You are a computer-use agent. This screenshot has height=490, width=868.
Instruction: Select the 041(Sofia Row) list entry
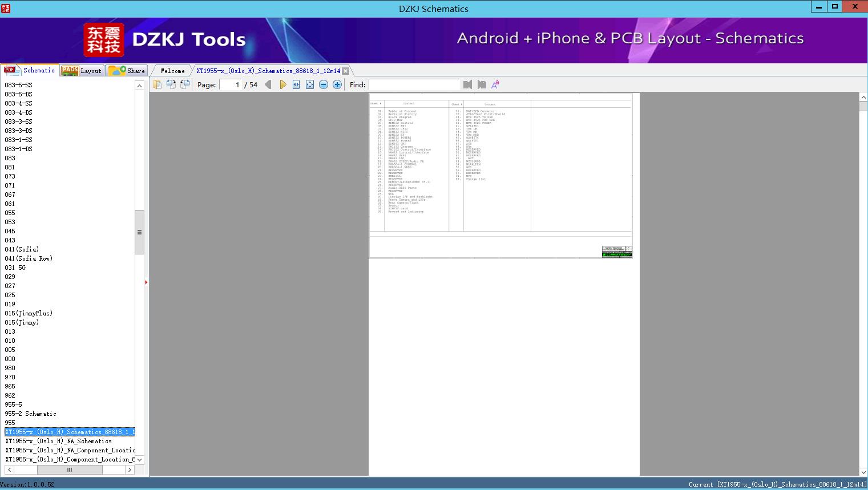tap(29, 258)
